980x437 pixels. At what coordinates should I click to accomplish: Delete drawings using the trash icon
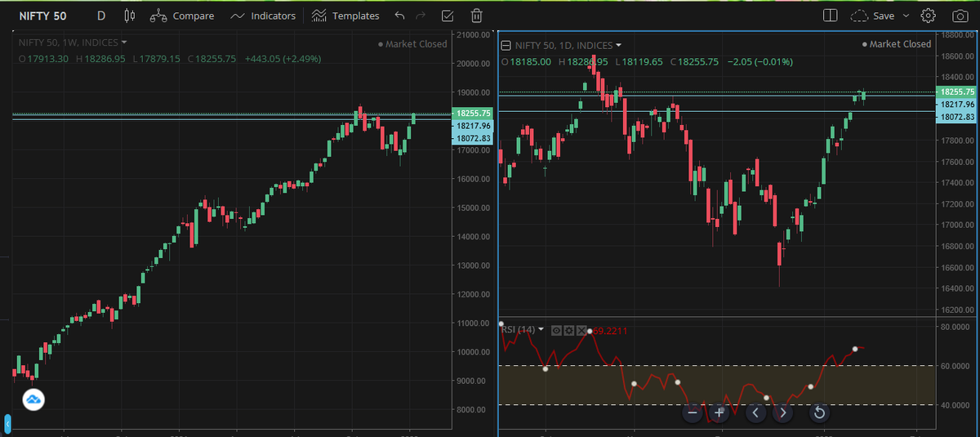(477, 16)
